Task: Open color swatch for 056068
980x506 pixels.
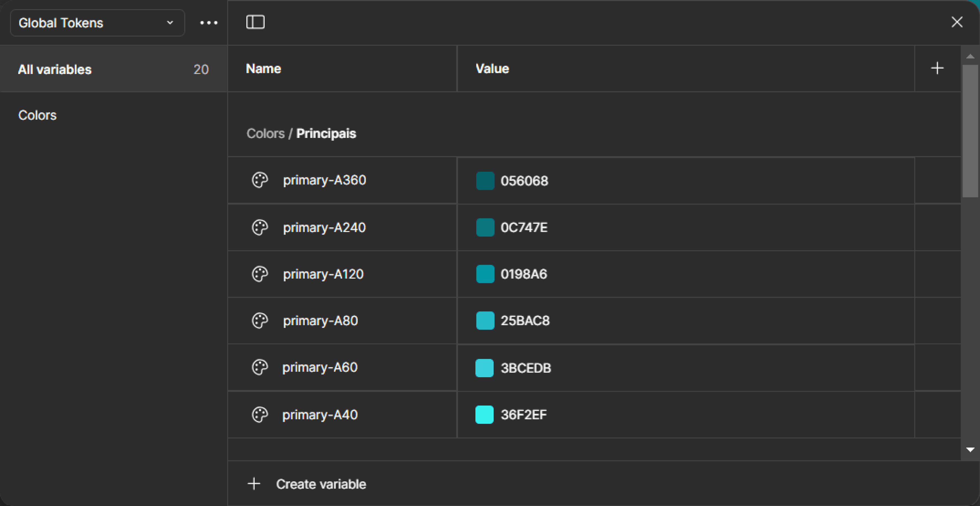Action: pos(485,181)
